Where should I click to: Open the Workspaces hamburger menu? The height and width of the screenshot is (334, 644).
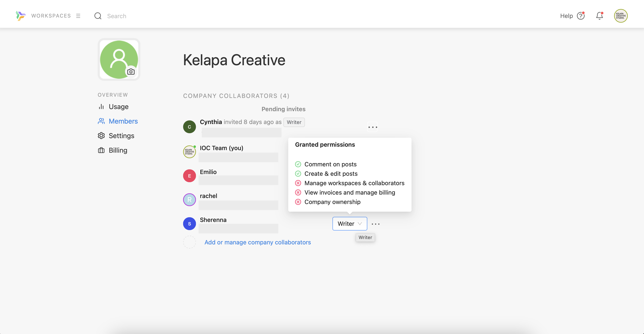coord(78,16)
